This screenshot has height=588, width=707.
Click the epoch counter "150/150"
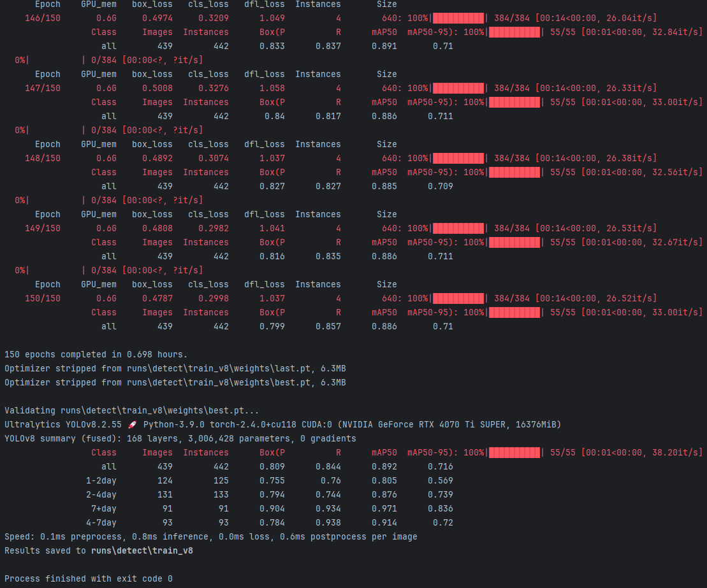click(42, 298)
